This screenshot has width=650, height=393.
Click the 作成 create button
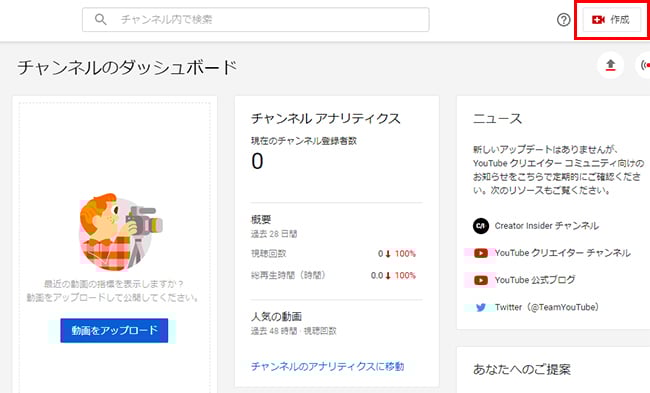[x=611, y=19]
